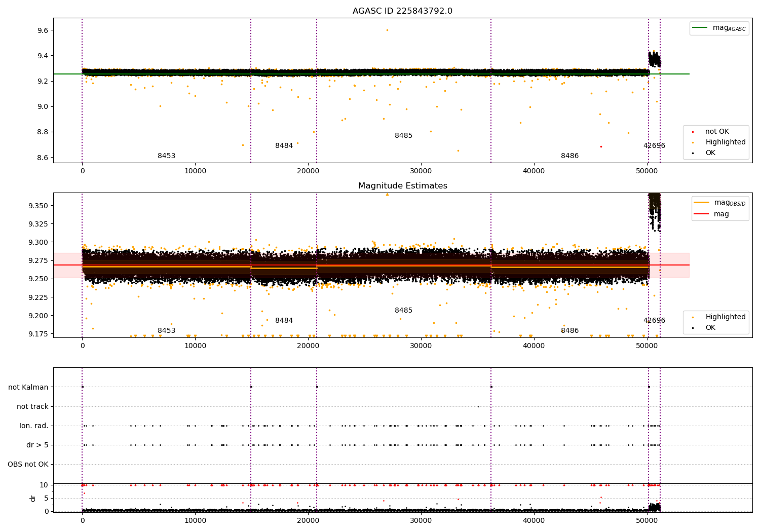Select the 9.175 y-axis tick label

coord(39,334)
